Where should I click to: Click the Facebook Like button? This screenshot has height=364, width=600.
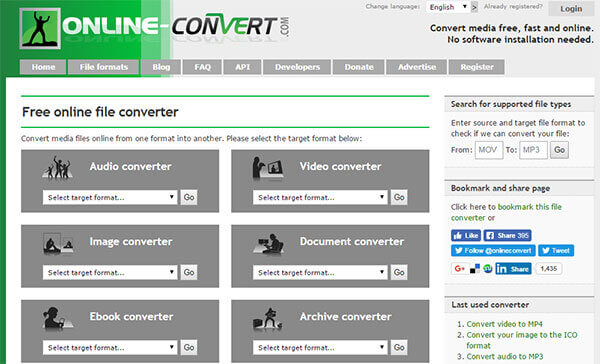pos(466,235)
